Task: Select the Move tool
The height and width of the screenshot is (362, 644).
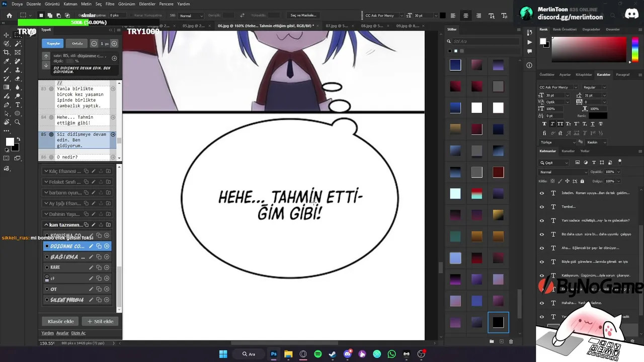Action: [7, 35]
